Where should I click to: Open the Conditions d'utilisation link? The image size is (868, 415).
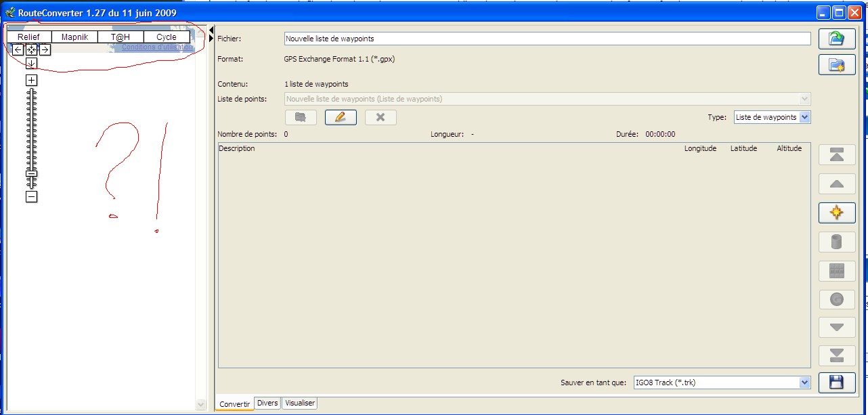(x=157, y=47)
